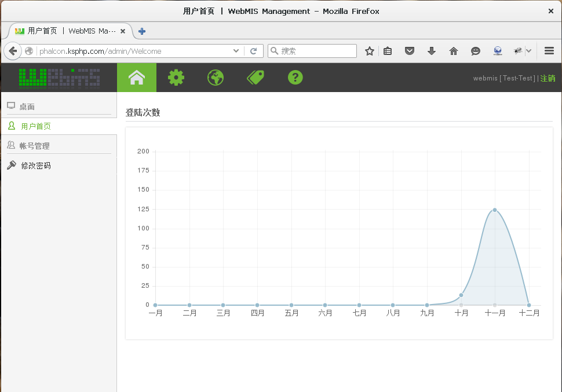Viewport: 562px width, 392px height.
Task: Focus the address bar URL field
Action: tap(134, 51)
